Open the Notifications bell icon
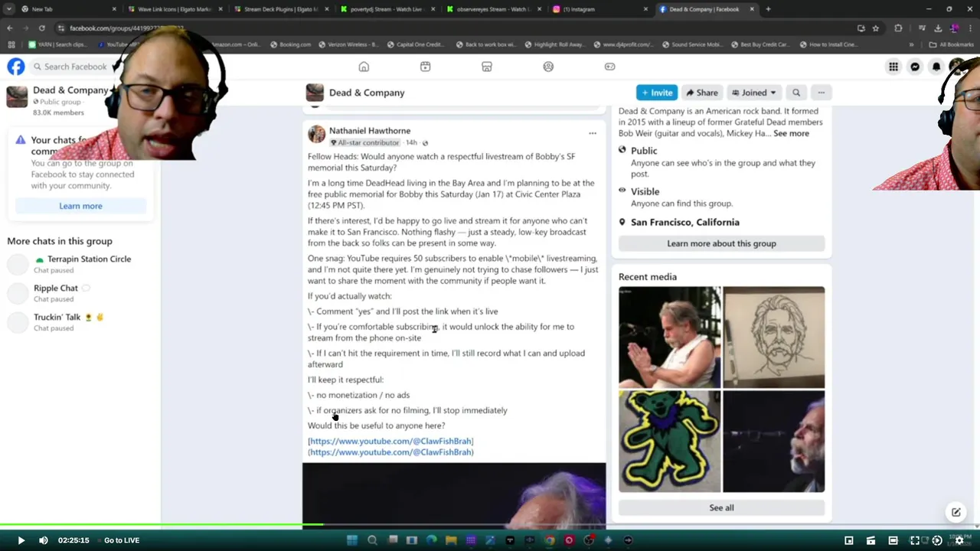The width and height of the screenshot is (980, 551). pyautogui.click(x=936, y=67)
